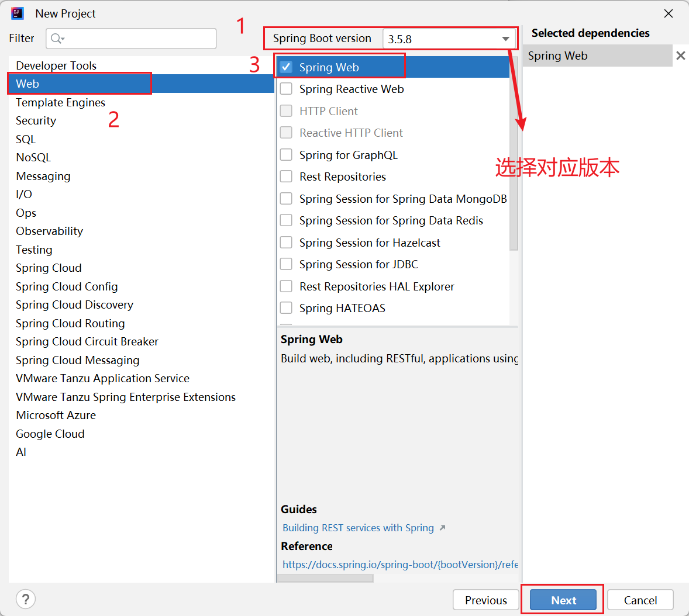
Task: Check the Reactive HTTP Client checkbox
Action: (286, 133)
